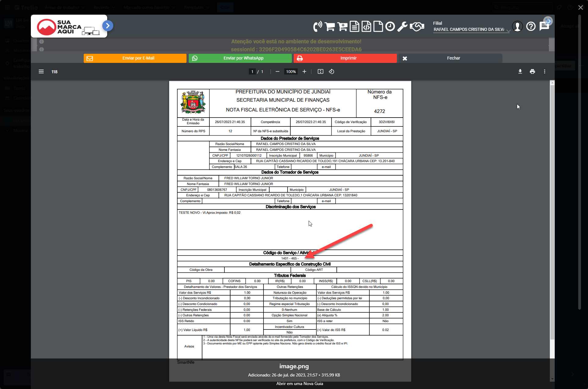The image size is (588, 389).
Task: Open the blank document icon
Action: point(378,27)
